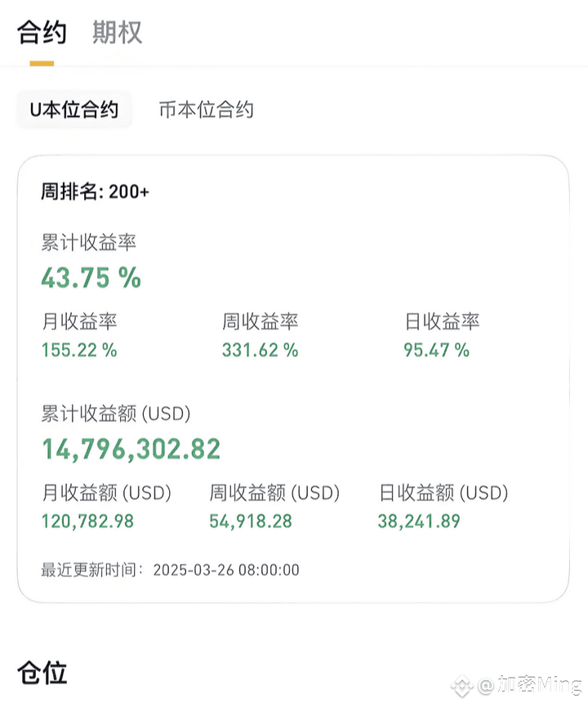Tap the 累计收益额 (USD) label

[116, 414]
